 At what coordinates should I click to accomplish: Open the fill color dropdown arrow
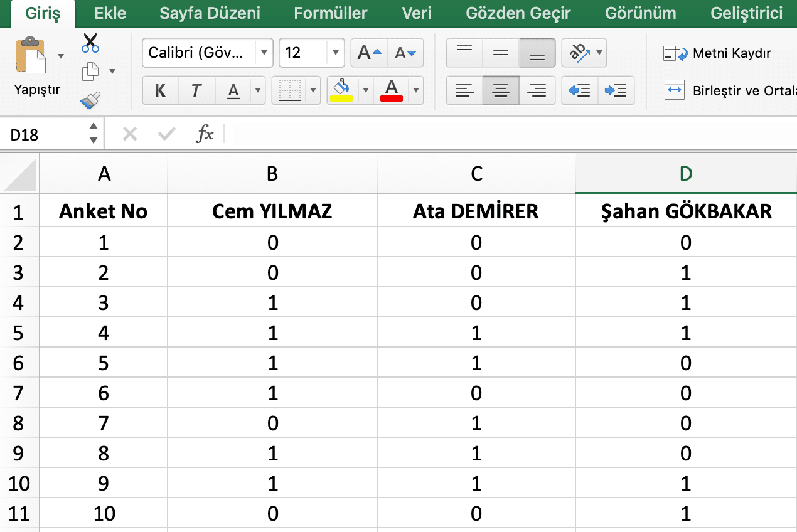[x=365, y=91]
